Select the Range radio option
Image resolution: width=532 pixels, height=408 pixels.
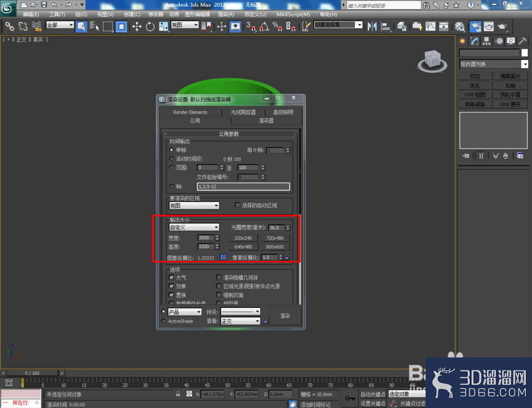click(x=171, y=167)
